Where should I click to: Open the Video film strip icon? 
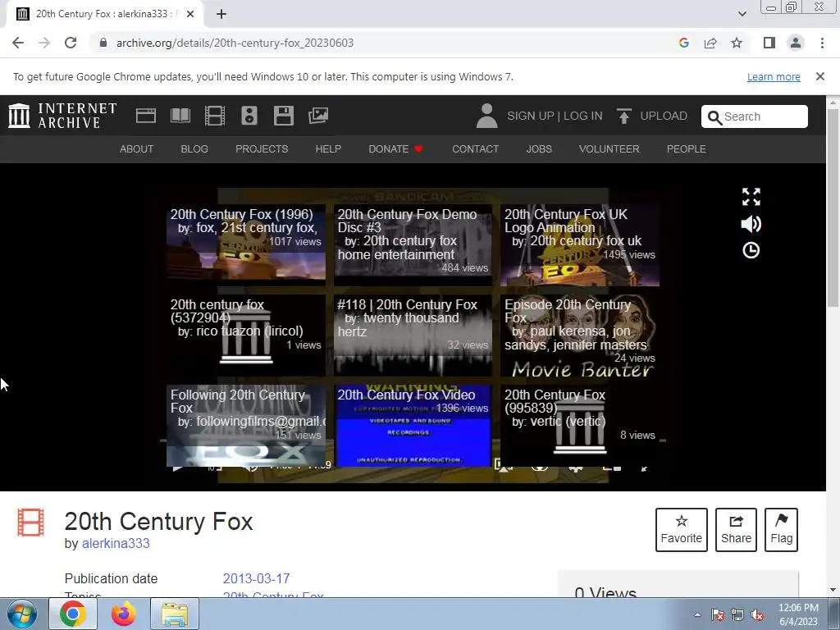(215, 116)
